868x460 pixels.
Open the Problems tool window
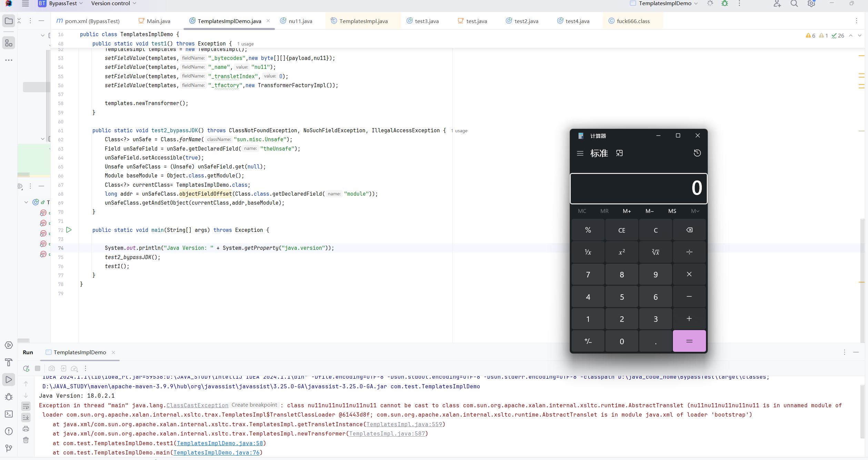(9, 431)
